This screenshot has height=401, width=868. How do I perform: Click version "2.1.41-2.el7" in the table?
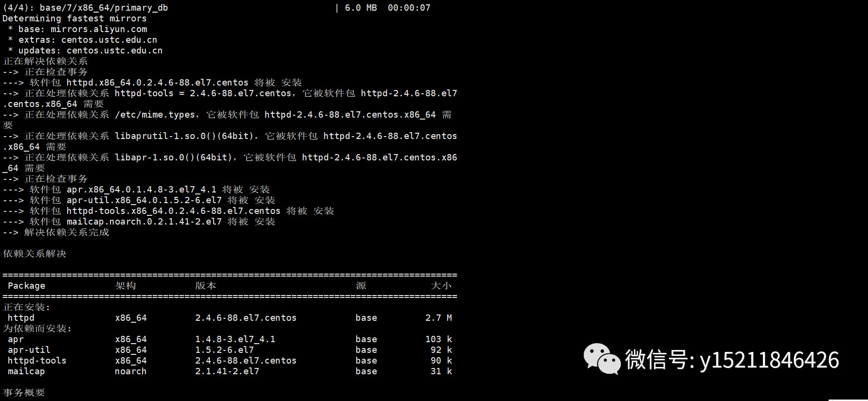227,371
